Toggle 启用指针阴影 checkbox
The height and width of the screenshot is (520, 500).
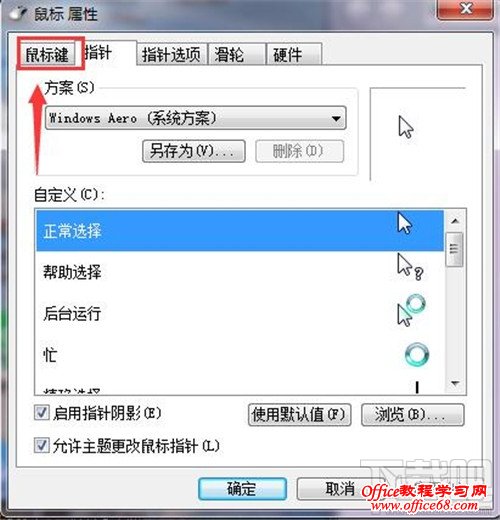tap(42, 413)
